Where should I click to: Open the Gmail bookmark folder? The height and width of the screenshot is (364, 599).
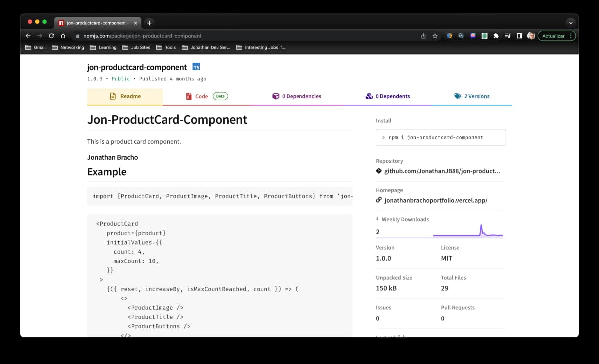click(x=35, y=48)
